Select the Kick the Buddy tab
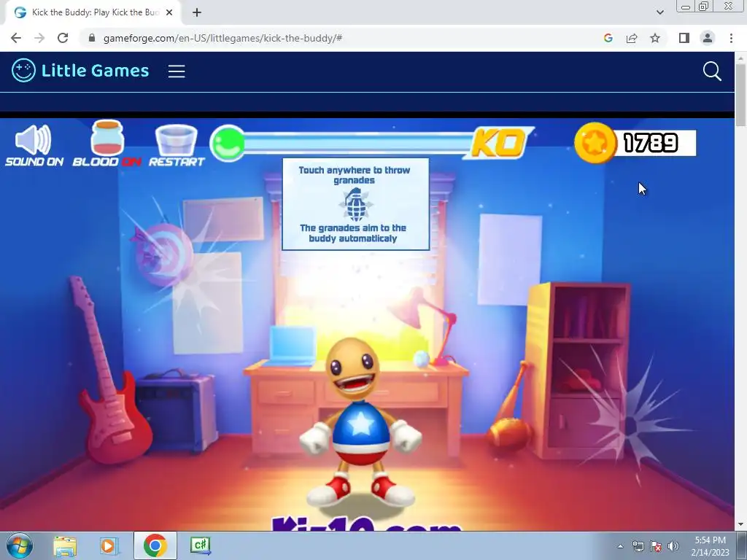 [x=93, y=12]
